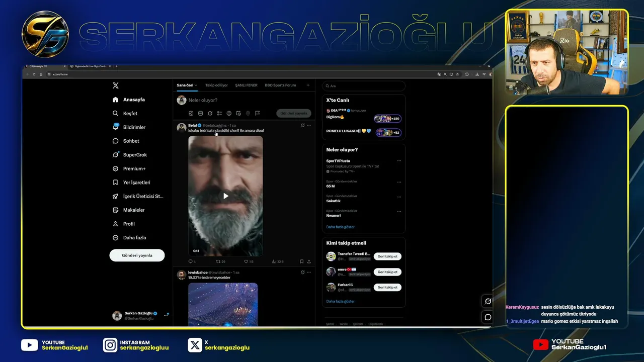Open more options on Belal's post
Image resolution: width=644 pixels, height=362 pixels.
click(x=309, y=125)
